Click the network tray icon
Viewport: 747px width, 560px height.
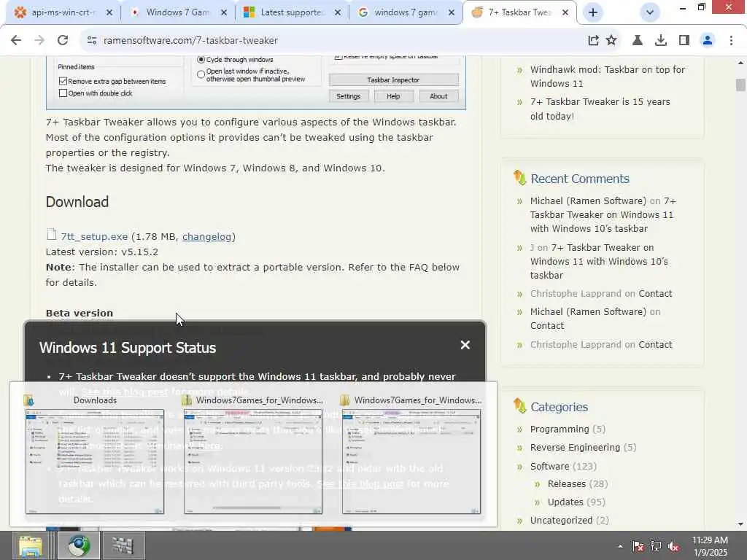click(656, 546)
